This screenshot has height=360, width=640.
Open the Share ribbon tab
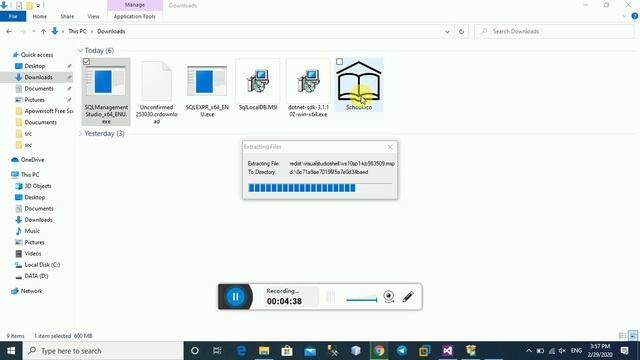pos(67,16)
